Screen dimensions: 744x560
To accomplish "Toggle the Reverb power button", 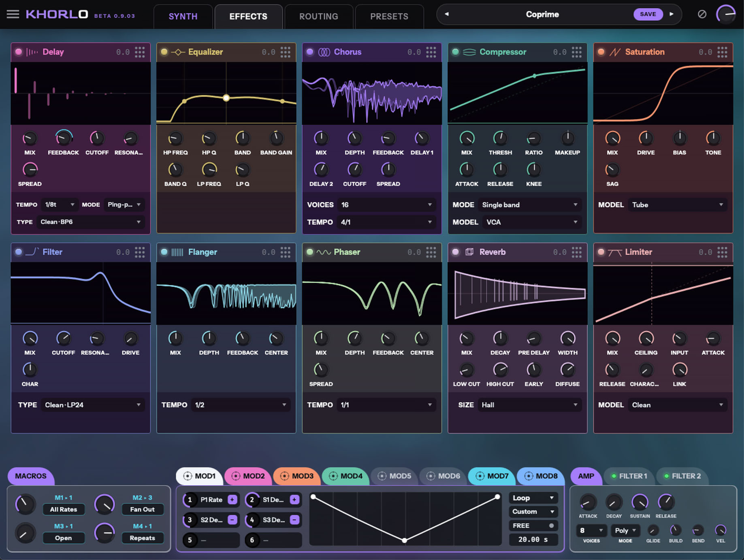I will click(455, 252).
